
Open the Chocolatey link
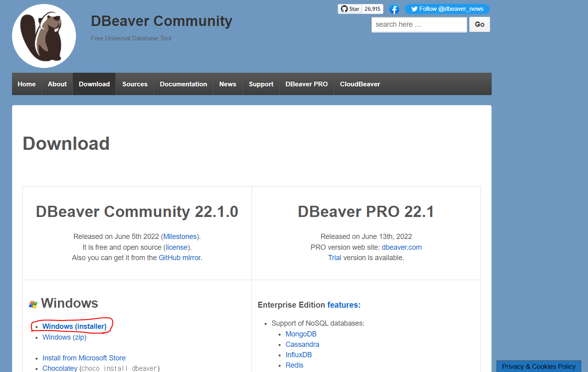click(x=60, y=368)
